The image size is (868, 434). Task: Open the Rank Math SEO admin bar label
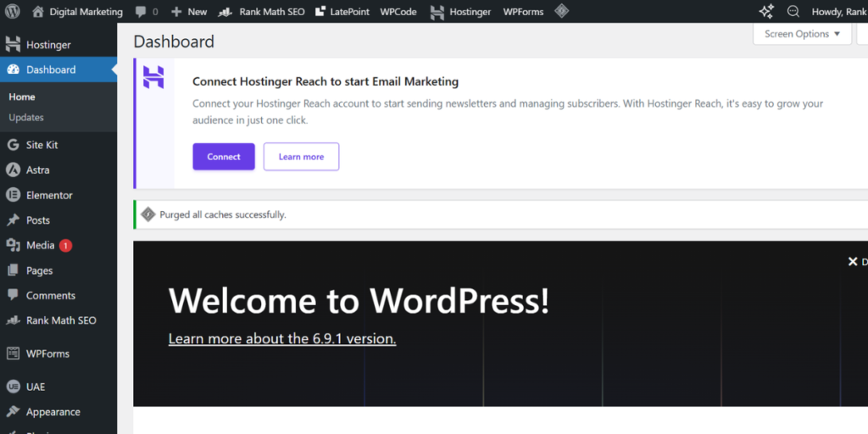(272, 12)
